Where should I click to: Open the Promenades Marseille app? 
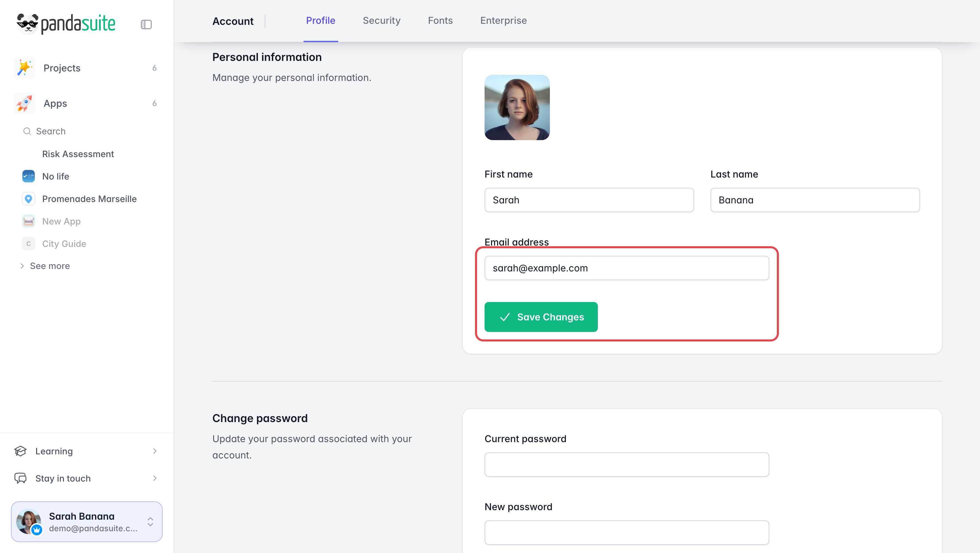[x=89, y=199]
